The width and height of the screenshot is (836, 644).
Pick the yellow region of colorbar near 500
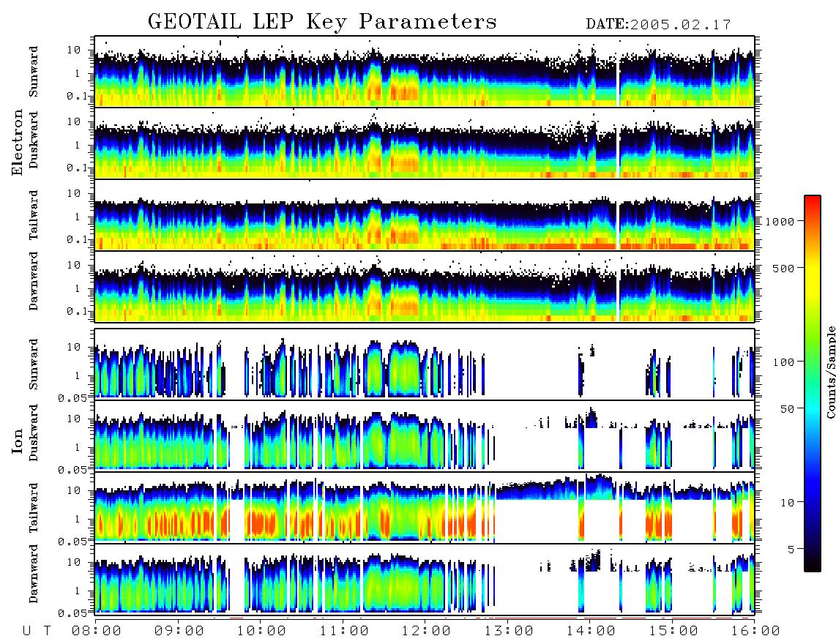pyautogui.click(x=813, y=268)
